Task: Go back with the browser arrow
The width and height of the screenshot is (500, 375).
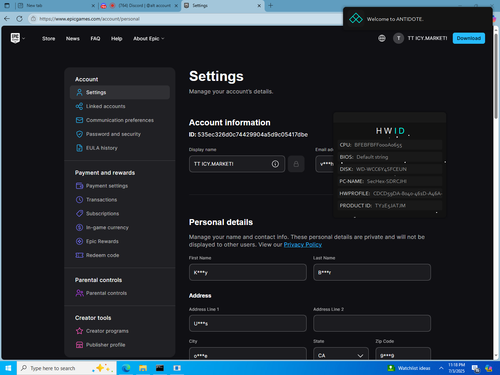Action: [x=7, y=19]
